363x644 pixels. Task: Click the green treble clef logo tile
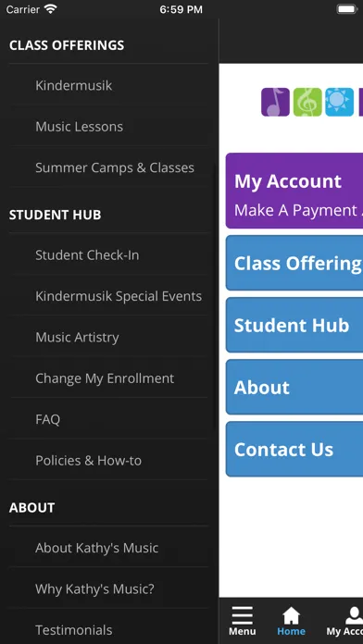pyautogui.click(x=307, y=102)
